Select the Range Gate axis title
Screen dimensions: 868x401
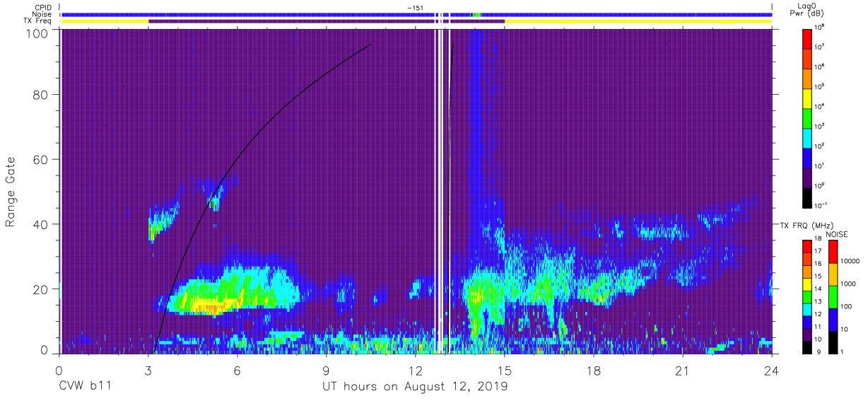coord(11,191)
